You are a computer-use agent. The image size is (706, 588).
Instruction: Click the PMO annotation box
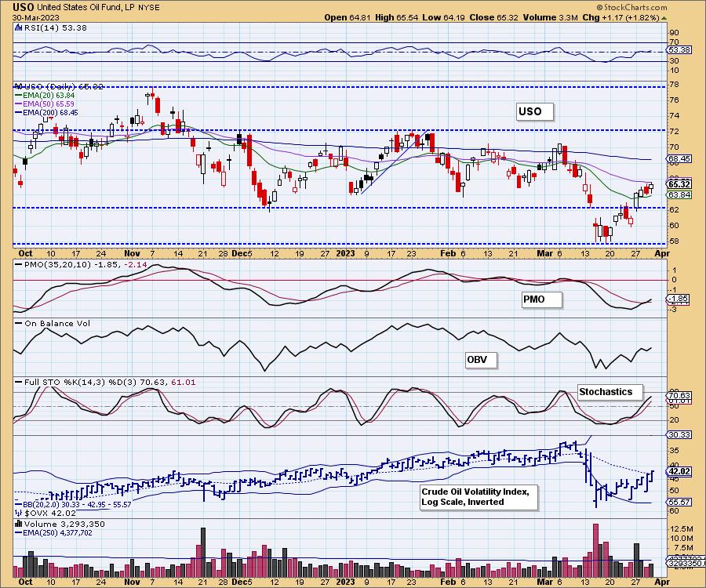542,299
